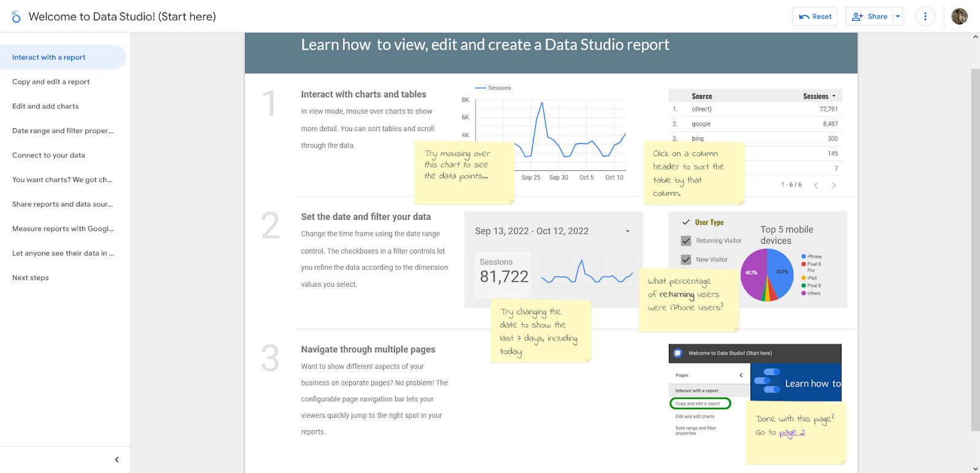
Task: Uncheck the Returning Visitor checkbox
Action: (686, 241)
